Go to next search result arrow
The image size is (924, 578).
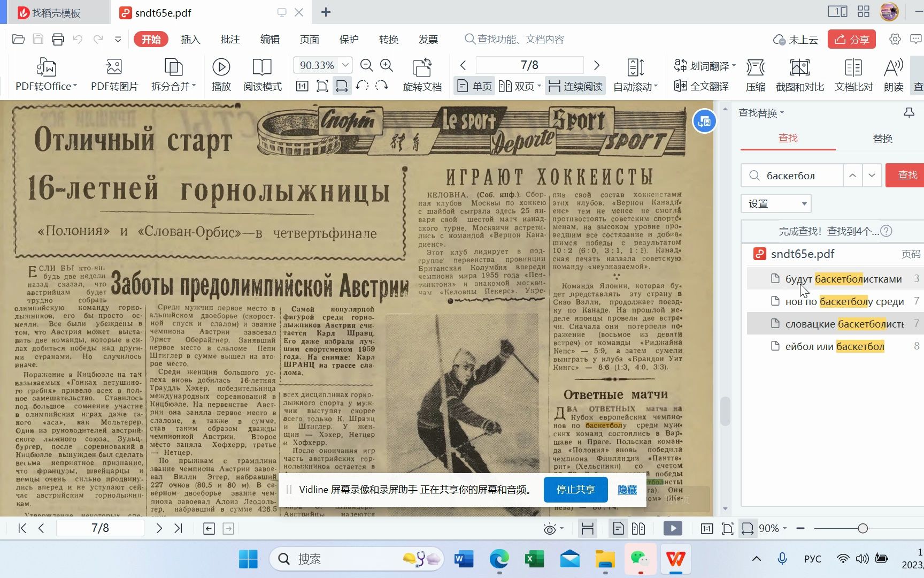click(872, 175)
